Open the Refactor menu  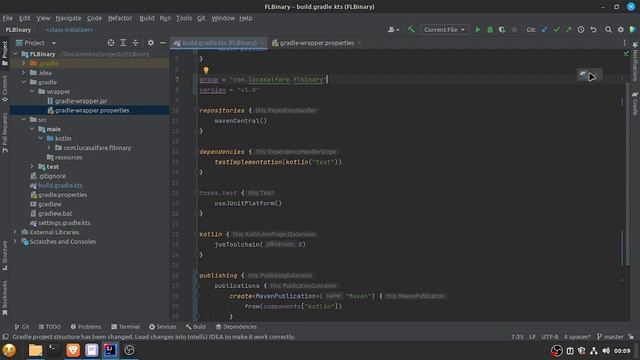tap(120, 18)
